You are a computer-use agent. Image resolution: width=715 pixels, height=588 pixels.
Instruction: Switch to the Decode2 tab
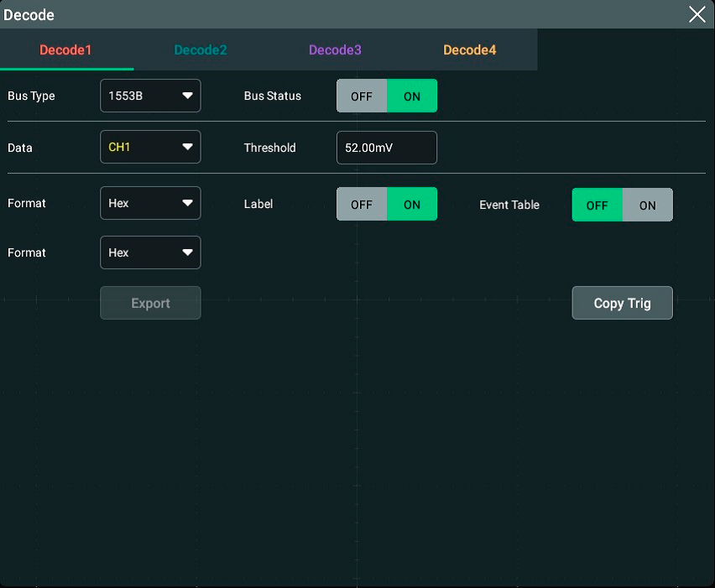[x=201, y=50]
